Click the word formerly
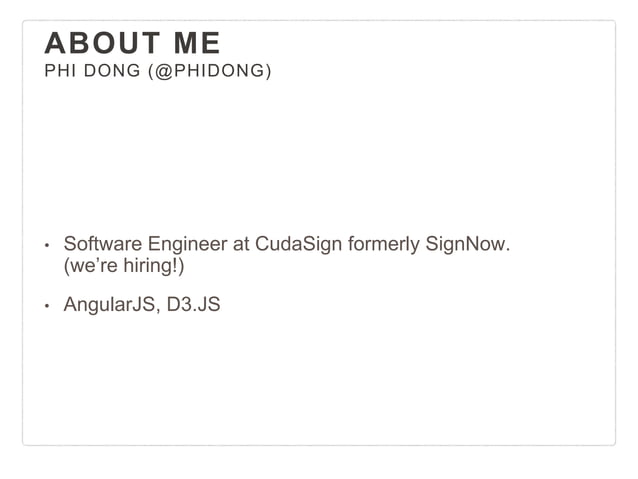This screenshot has width=638, height=479. pos(384,245)
